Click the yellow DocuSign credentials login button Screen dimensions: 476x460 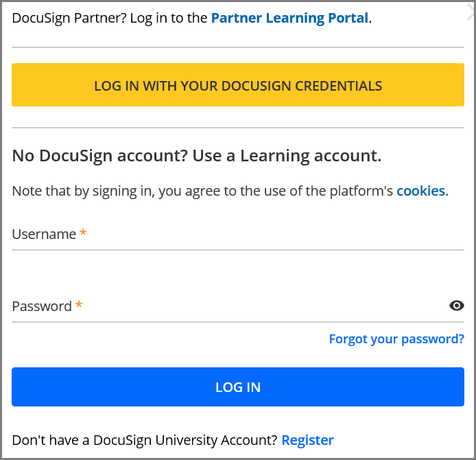point(238,86)
